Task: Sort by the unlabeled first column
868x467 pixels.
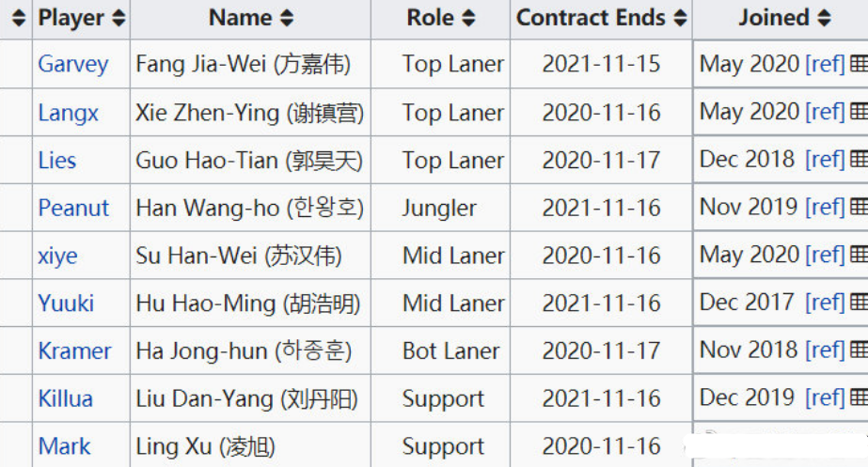Action: click(x=18, y=18)
